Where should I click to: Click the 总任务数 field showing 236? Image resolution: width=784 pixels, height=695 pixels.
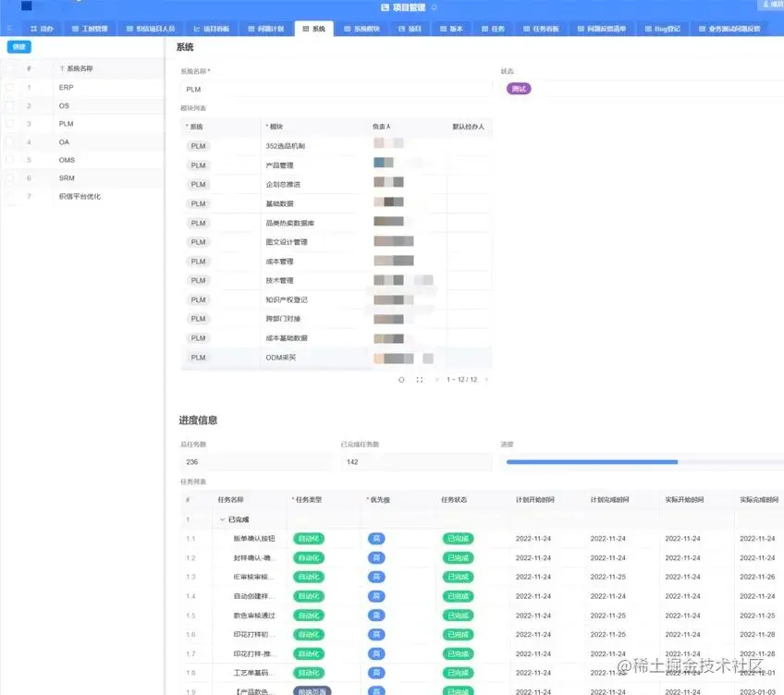point(255,462)
